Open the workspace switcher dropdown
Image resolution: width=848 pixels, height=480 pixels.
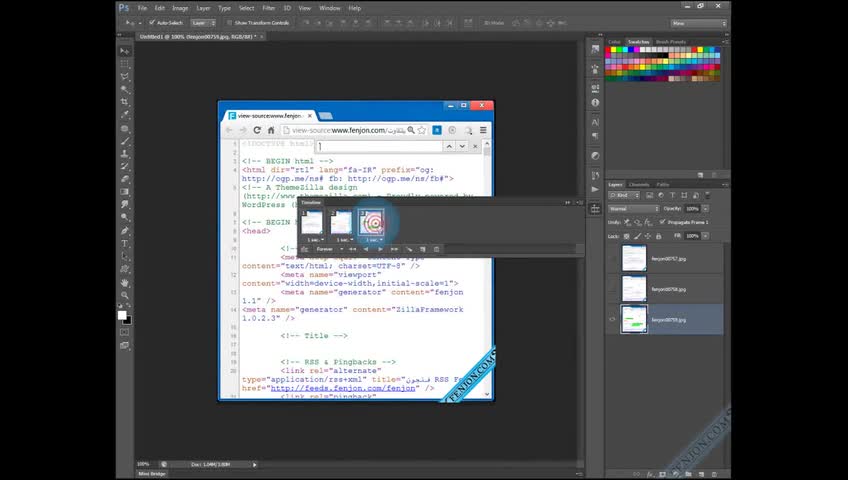699,23
